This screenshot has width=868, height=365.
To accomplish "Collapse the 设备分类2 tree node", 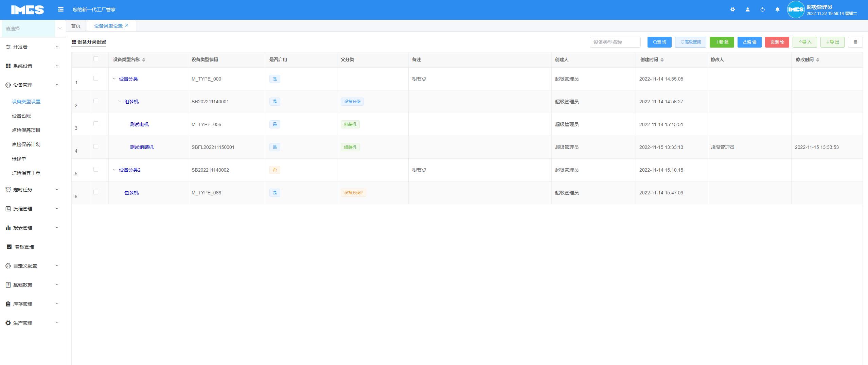I will tap(114, 170).
